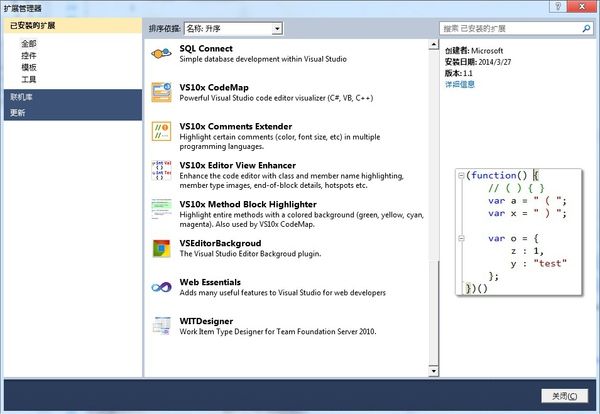This screenshot has width=600, height=414.
Task: Select the VSEditorBackgroud title
Action: pos(220,243)
